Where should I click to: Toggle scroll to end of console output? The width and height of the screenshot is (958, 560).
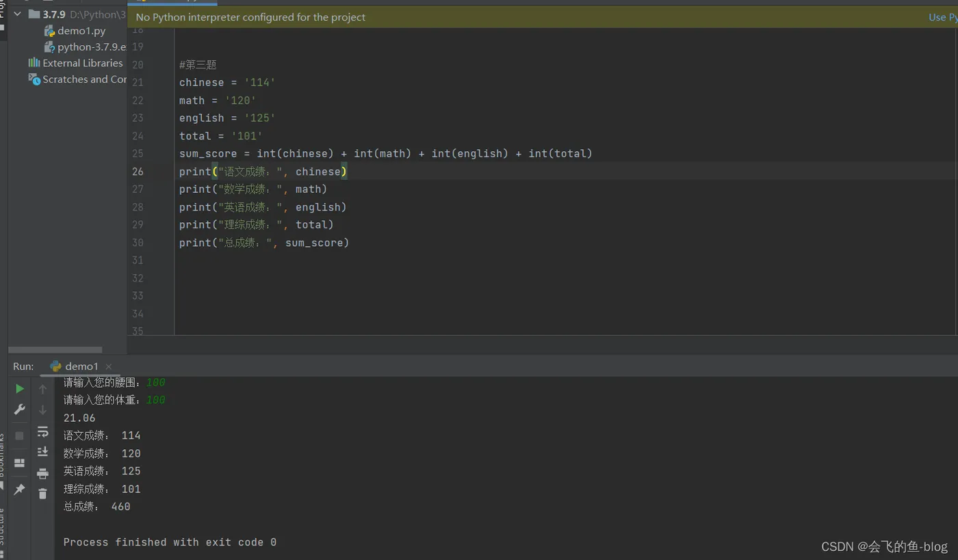coord(42,451)
